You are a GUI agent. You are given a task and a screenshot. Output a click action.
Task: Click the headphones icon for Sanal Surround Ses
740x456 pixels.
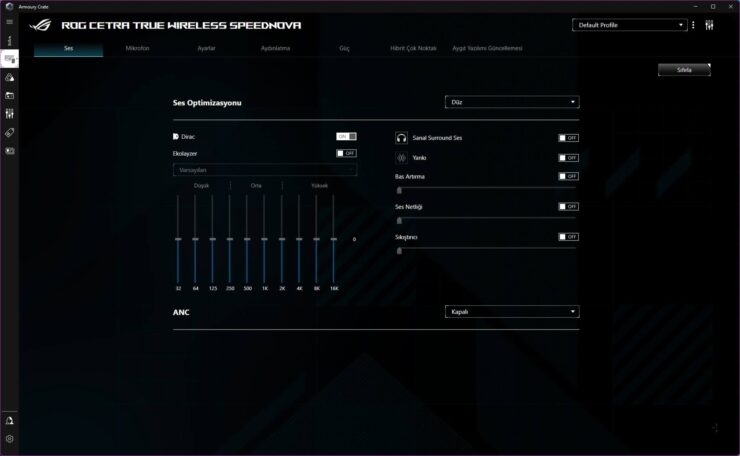pyautogui.click(x=401, y=138)
